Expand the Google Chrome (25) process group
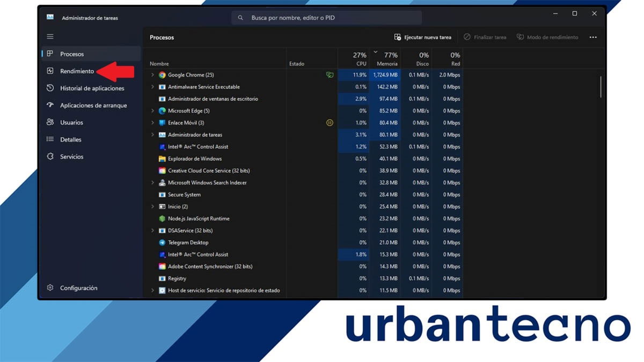Viewport: 644px width, 362px height. [152, 75]
